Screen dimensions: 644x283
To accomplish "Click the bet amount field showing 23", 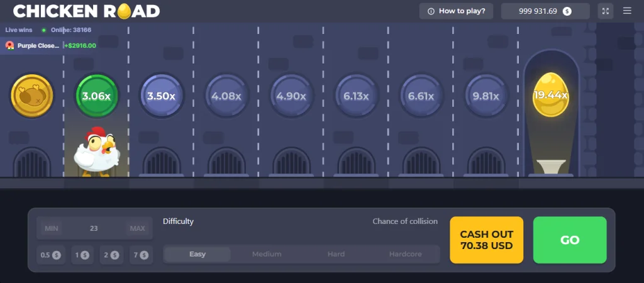I will pos(94,228).
